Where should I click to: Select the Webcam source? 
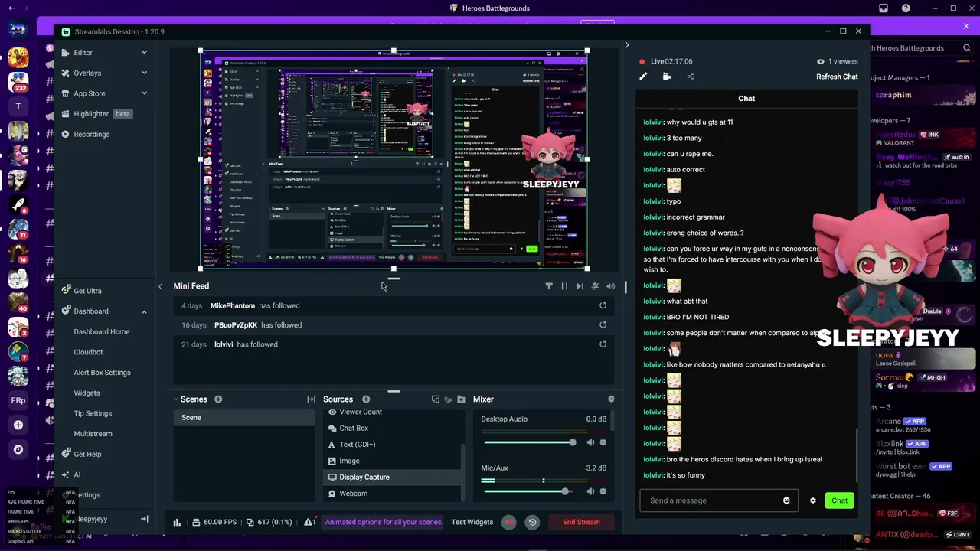pyautogui.click(x=391, y=494)
